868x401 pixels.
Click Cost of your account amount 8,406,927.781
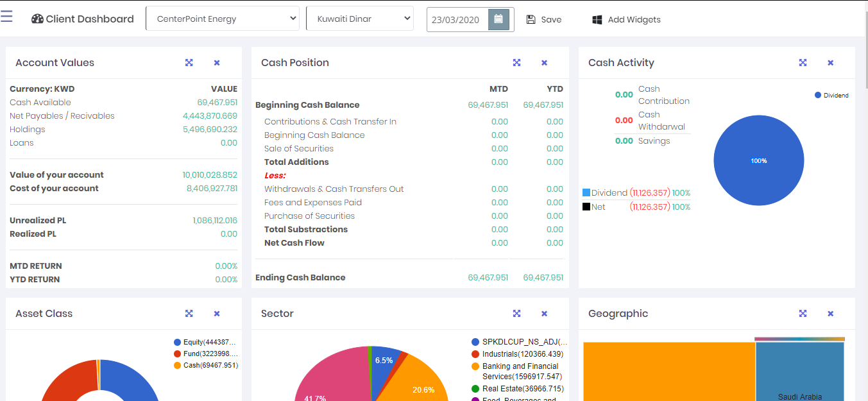(x=212, y=189)
